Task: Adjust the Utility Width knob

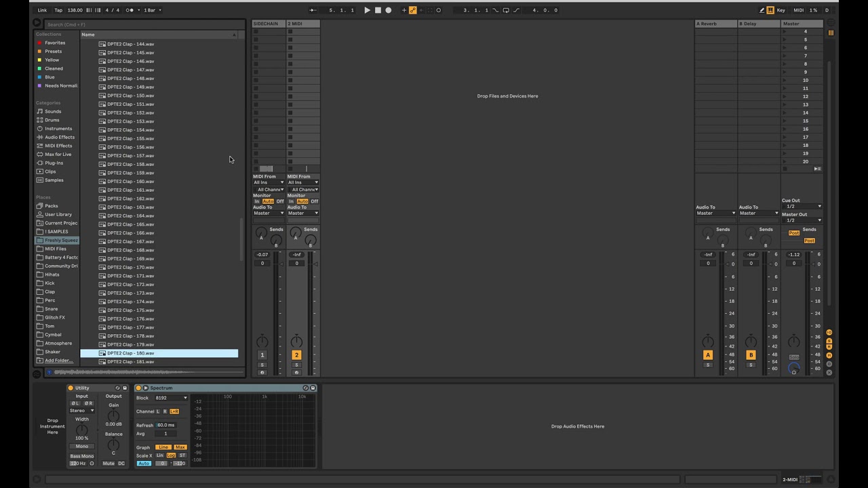Action: (81, 430)
